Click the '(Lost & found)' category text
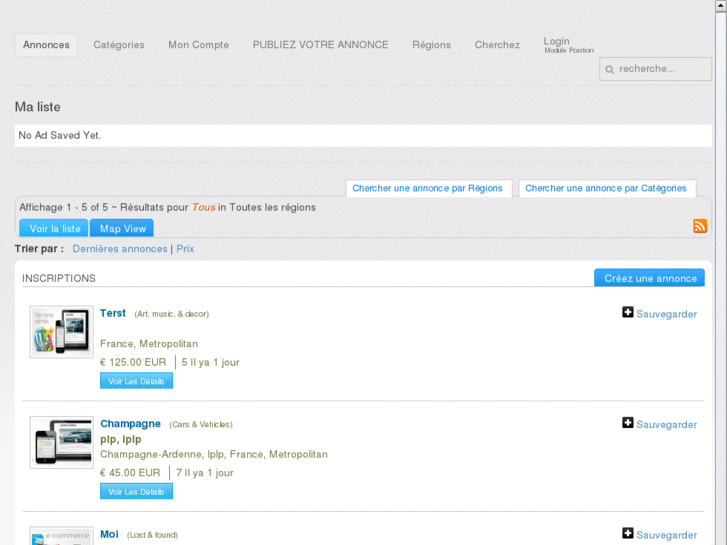The width and height of the screenshot is (727, 545). click(x=152, y=535)
